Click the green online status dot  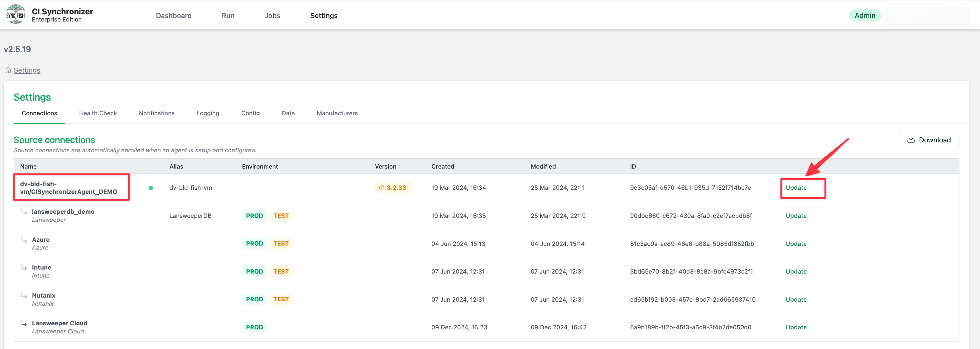pos(151,188)
